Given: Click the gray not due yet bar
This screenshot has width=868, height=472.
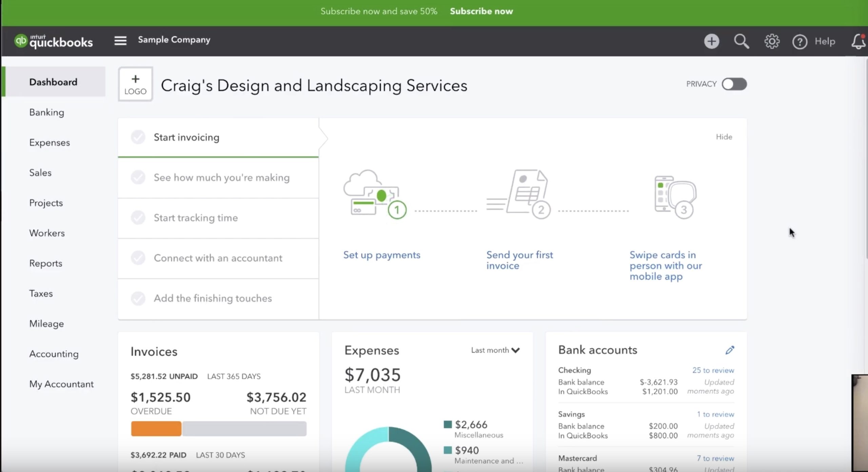Looking at the screenshot, I should pos(244,429).
